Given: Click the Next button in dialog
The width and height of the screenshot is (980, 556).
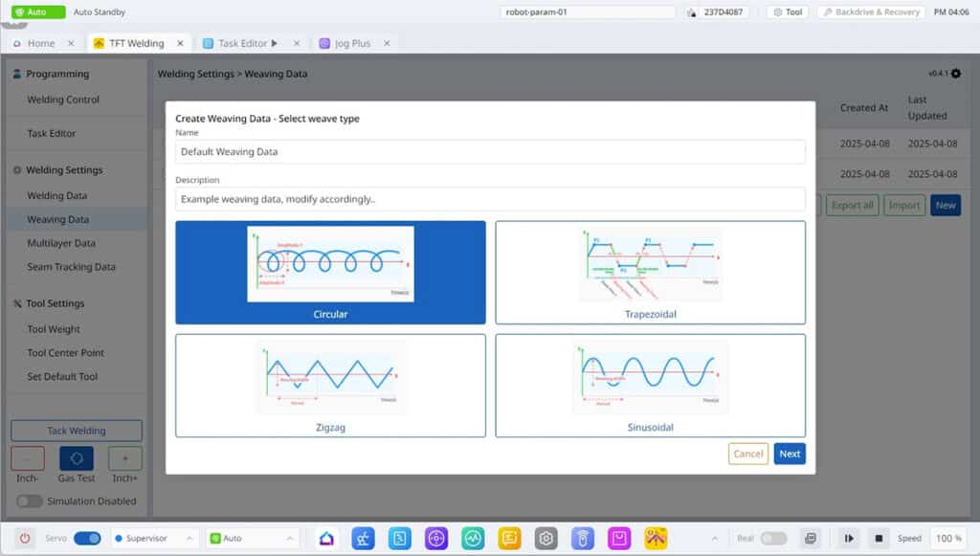Looking at the screenshot, I should (790, 455).
